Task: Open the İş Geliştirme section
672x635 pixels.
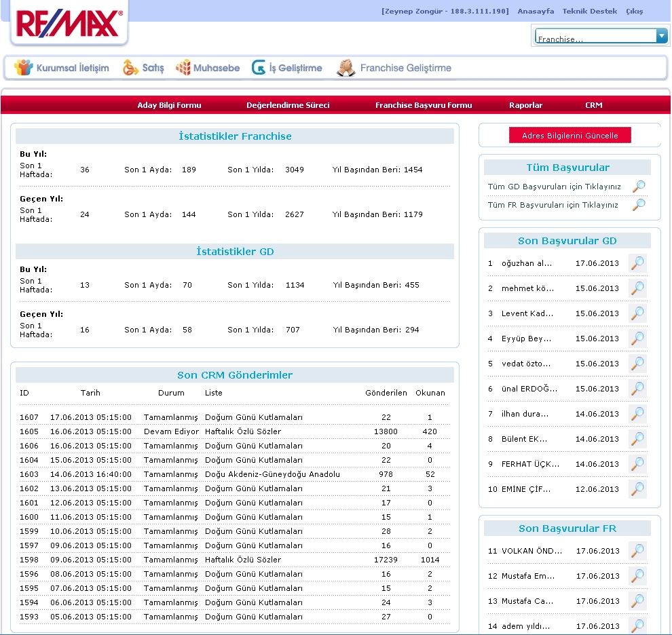Action: click(x=286, y=68)
